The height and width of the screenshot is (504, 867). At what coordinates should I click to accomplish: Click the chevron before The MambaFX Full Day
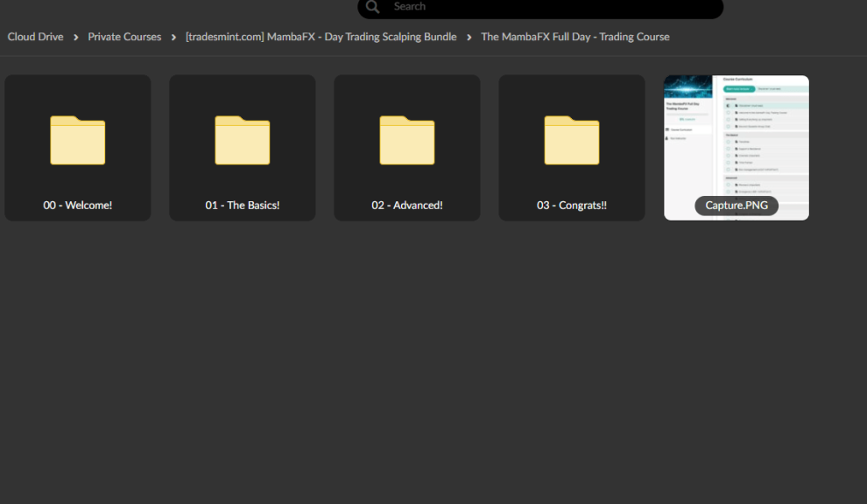pos(469,37)
